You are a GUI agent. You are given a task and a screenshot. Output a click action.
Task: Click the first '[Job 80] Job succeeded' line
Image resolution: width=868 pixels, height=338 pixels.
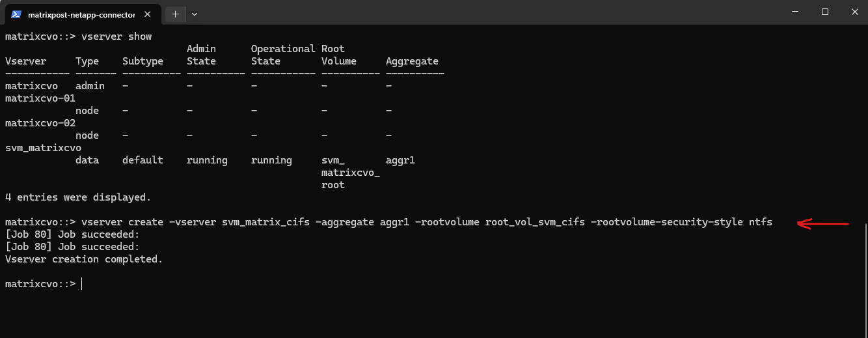pos(72,234)
